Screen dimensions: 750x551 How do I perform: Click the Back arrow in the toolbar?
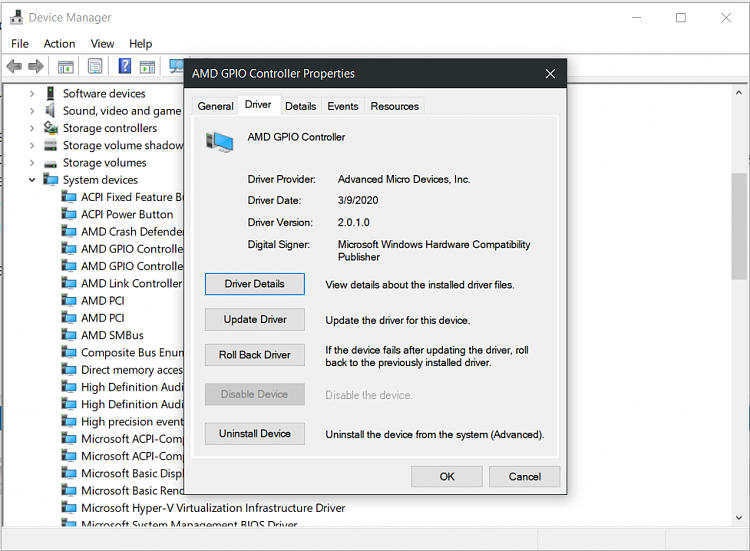pyautogui.click(x=14, y=67)
